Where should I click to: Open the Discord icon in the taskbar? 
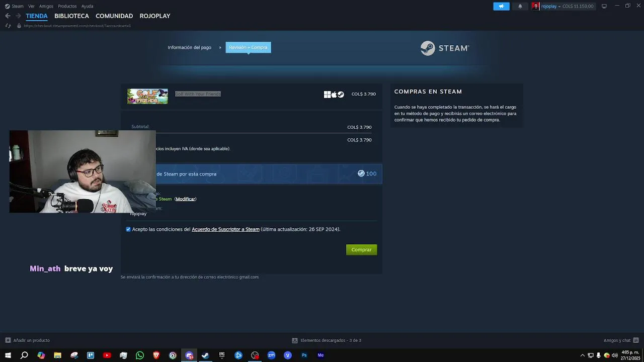(x=189, y=355)
